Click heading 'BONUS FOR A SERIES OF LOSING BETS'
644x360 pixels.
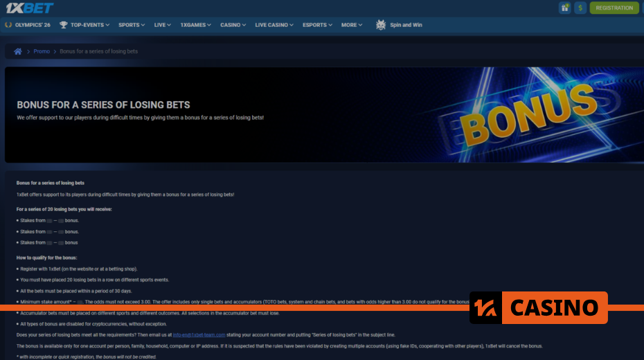[x=103, y=105]
